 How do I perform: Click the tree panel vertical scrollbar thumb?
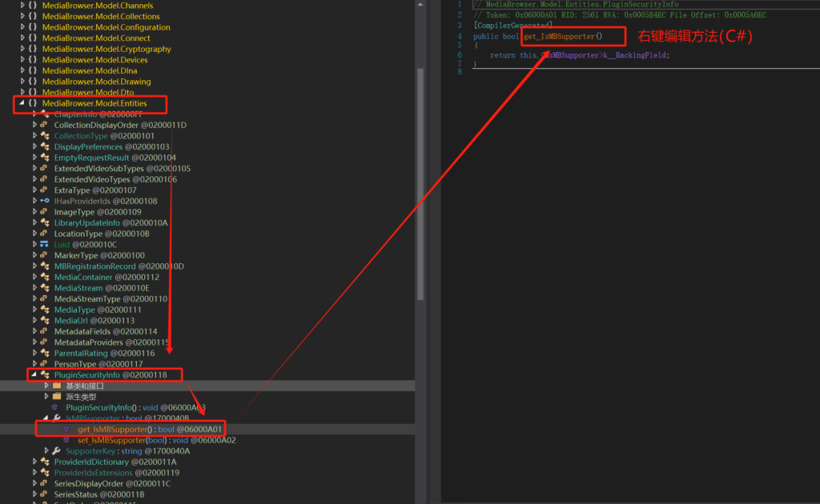click(420, 184)
